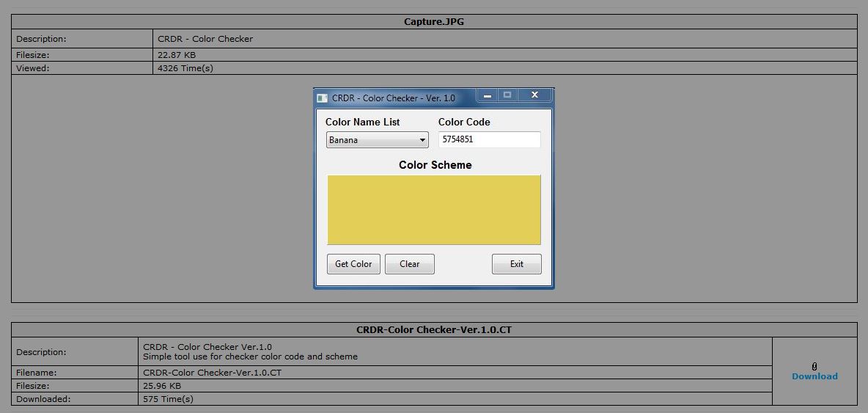Click the CRDR-Color Checker-Ver.1.0.CT table header
This screenshot has height=413, width=868.
tap(434, 330)
